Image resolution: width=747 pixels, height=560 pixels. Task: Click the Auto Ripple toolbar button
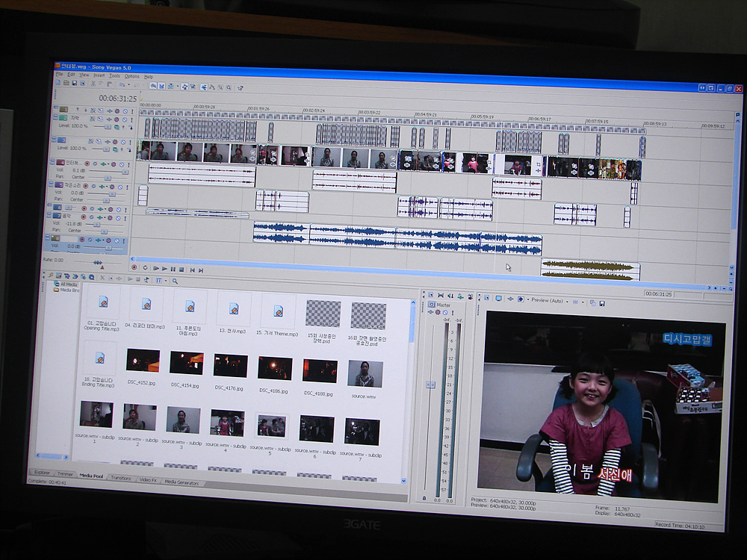pyautogui.click(x=170, y=86)
